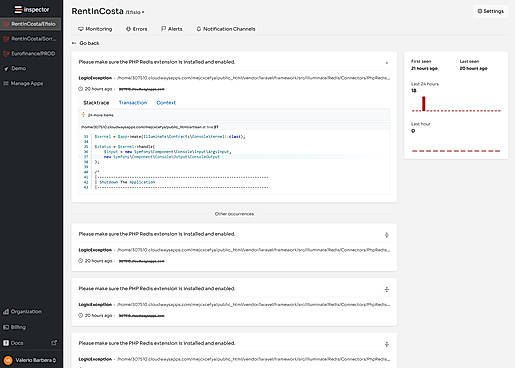Open Settings button at top right
Screen dimensions: 515x368
click(x=491, y=11)
